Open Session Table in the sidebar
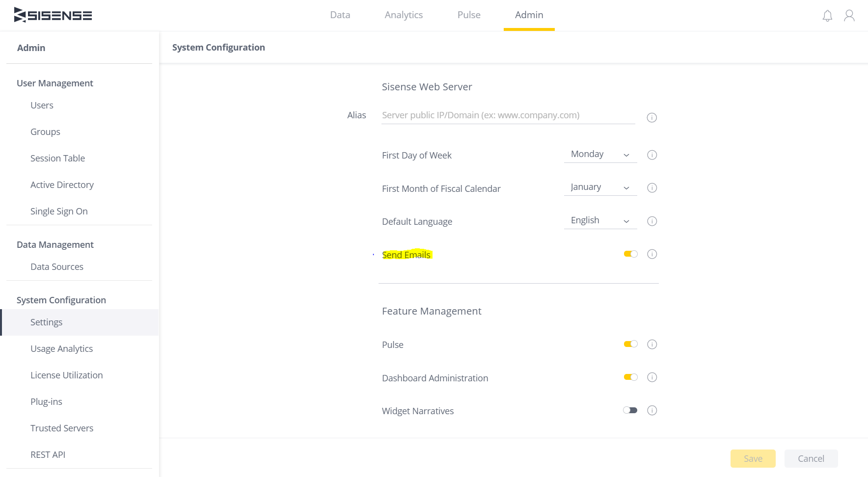Viewport: 868px width, 477px height. [57, 159]
